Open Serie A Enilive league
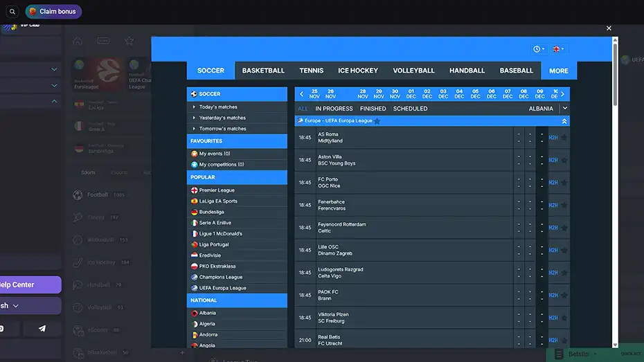 coord(237,223)
